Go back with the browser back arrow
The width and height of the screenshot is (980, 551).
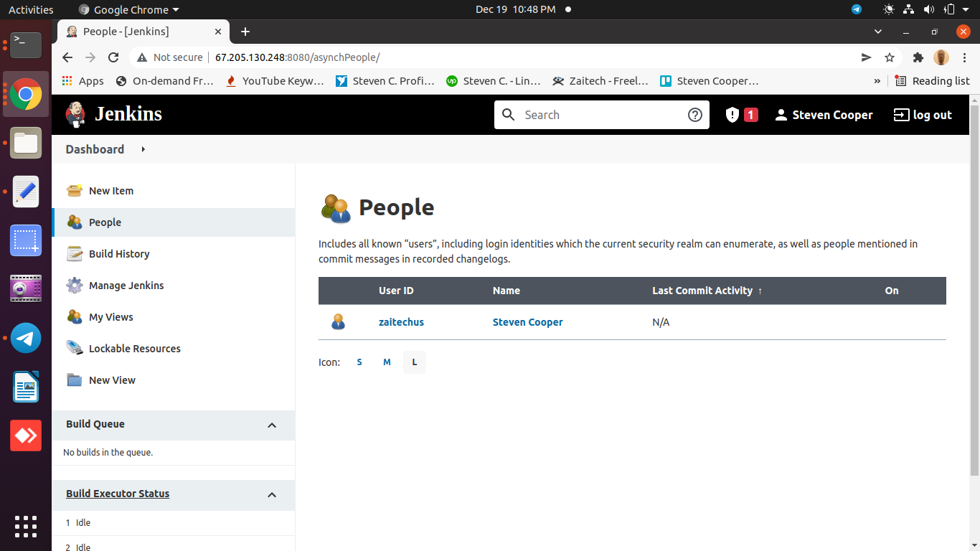[67, 57]
